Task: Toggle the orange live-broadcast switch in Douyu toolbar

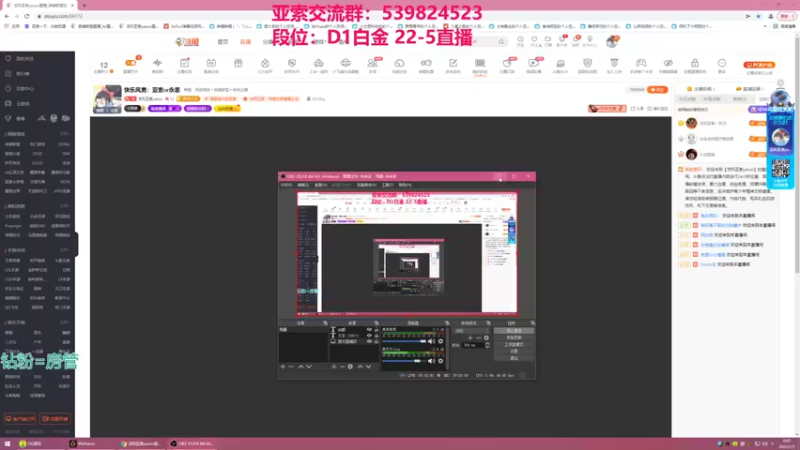Action: click(x=131, y=63)
